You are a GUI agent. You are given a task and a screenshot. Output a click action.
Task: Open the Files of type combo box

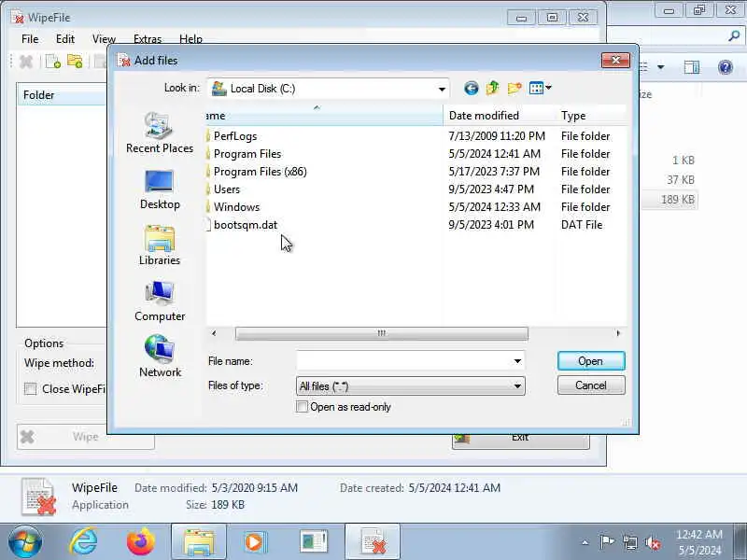(411, 386)
